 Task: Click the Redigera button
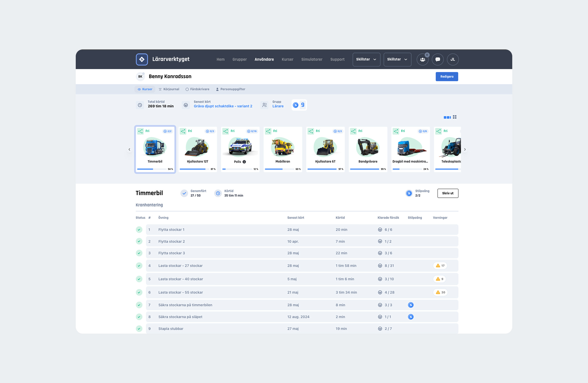pyautogui.click(x=447, y=77)
